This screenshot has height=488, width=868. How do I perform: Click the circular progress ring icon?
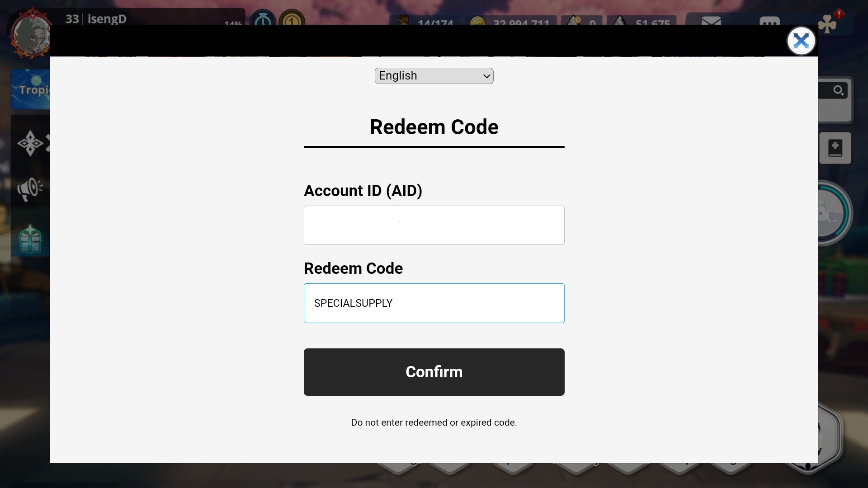tap(835, 213)
